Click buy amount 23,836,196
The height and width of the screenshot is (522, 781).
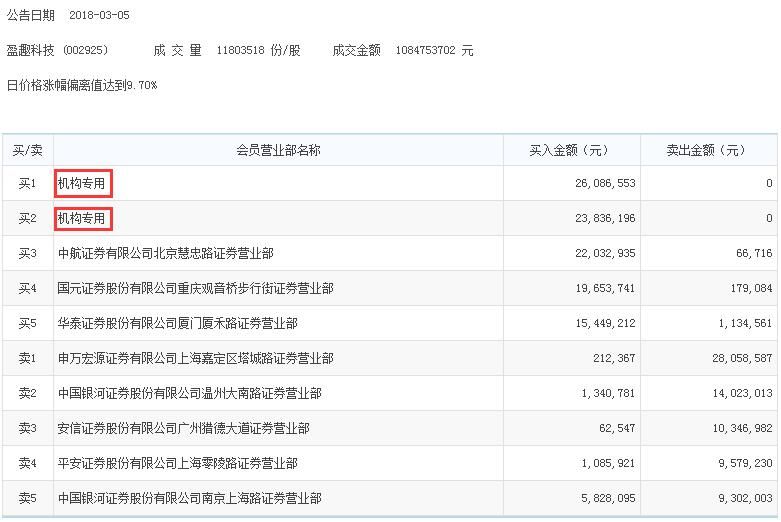[605, 218]
